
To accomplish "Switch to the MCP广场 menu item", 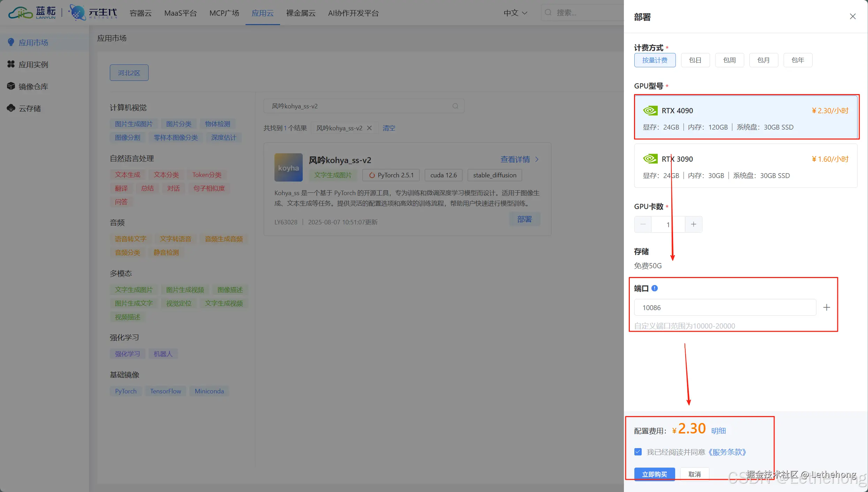I will click(x=224, y=13).
